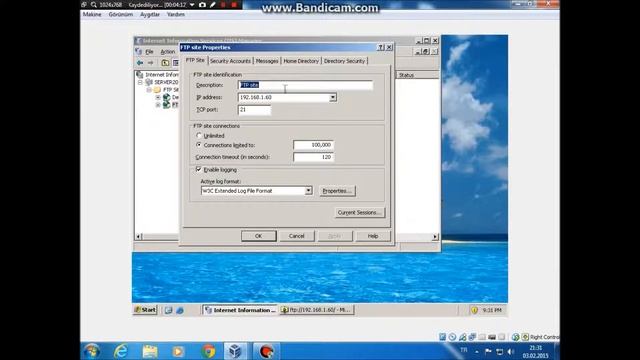Click the dialog help question mark button
The height and width of the screenshot is (360, 640).
pos(381,47)
